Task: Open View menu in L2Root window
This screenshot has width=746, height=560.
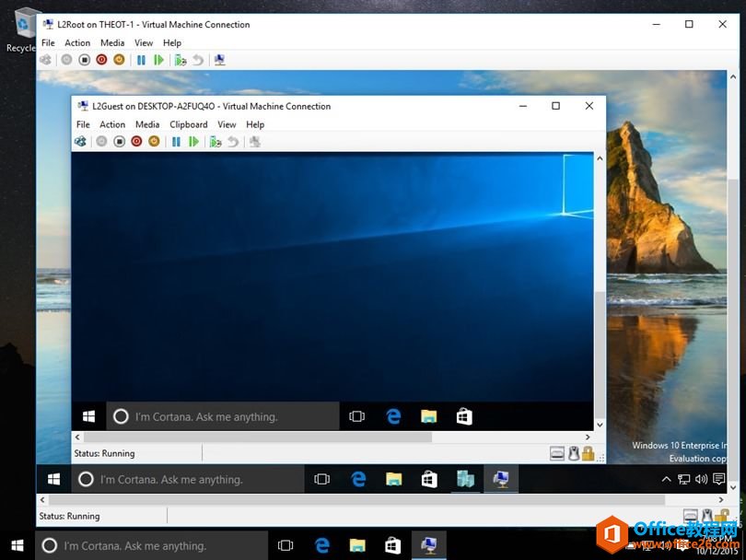Action: coord(144,42)
